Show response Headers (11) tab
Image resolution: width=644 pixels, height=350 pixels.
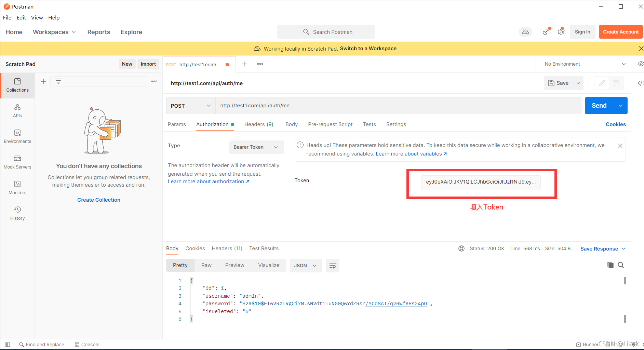pyautogui.click(x=227, y=248)
